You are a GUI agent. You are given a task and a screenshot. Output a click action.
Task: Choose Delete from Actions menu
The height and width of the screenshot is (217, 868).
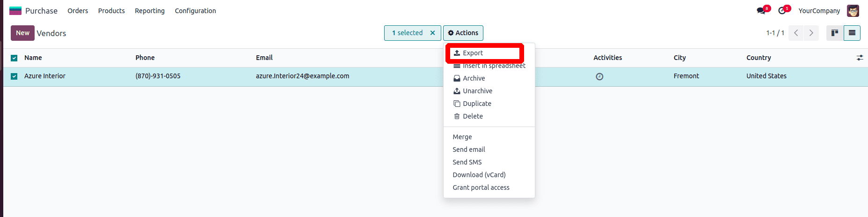[489, 116]
